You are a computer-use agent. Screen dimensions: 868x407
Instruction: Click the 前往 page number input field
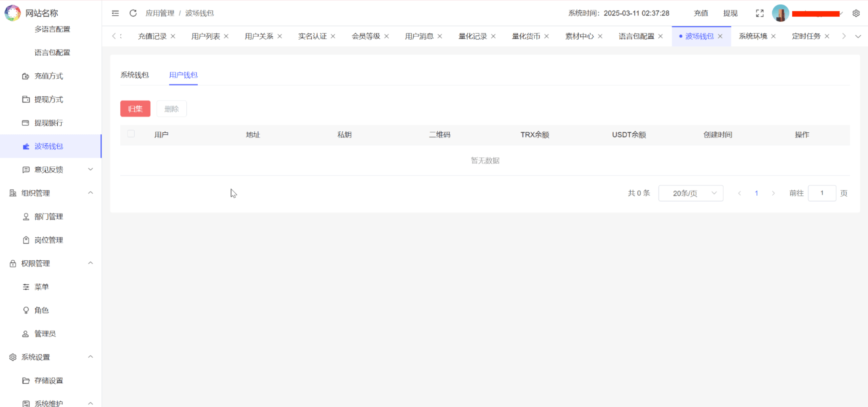pos(822,193)
